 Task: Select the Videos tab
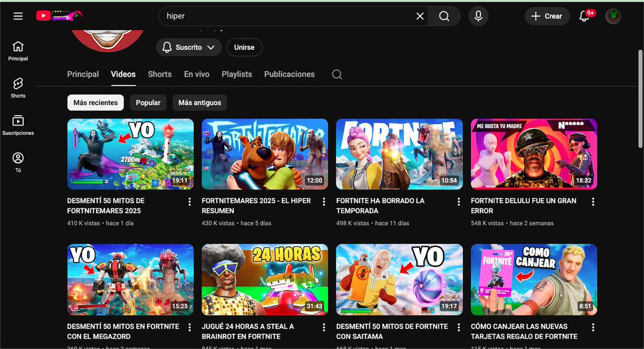(123, 74)
